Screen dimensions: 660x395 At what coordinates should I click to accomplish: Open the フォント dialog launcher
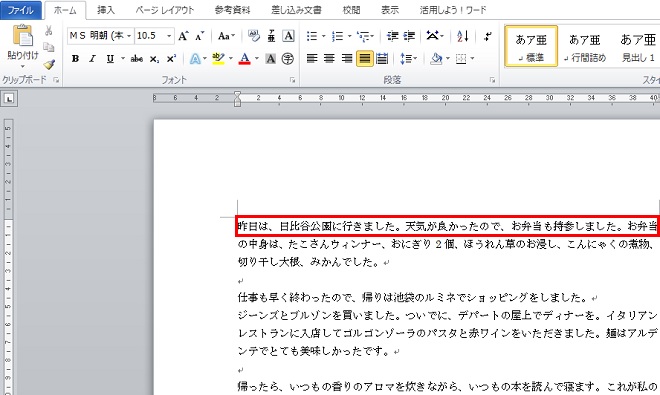point(292,80)
